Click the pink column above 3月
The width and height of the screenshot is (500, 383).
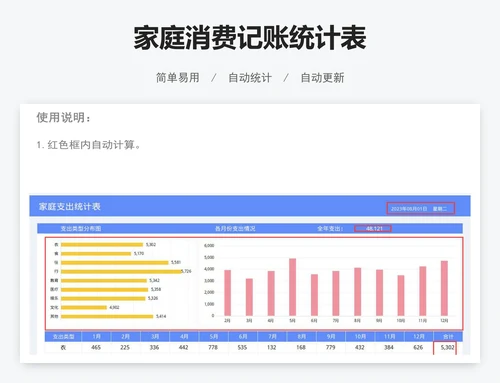tap(249, 297)
